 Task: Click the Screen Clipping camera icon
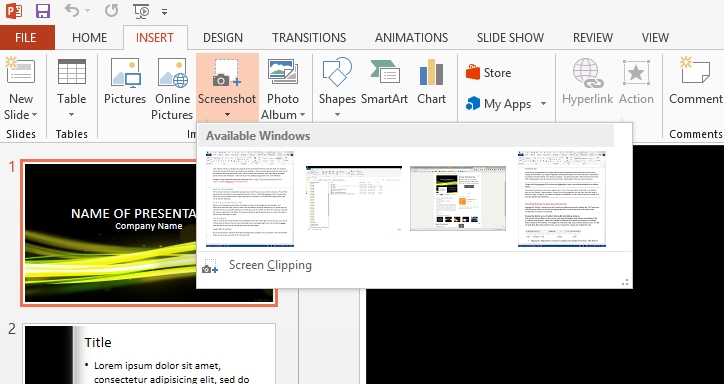click(210, 266)
